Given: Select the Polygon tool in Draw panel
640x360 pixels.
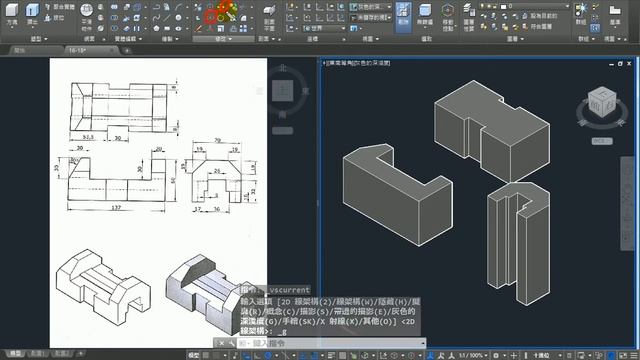Looking at the screenshot, I should [156, 29].
